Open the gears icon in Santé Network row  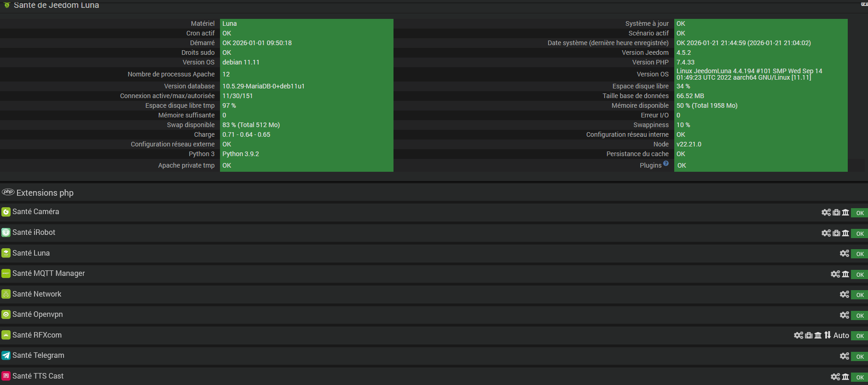click(x=845, y=294)
